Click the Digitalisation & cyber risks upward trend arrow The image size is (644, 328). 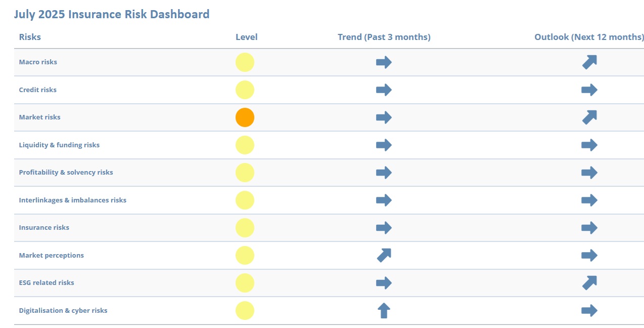click(384, 310)
